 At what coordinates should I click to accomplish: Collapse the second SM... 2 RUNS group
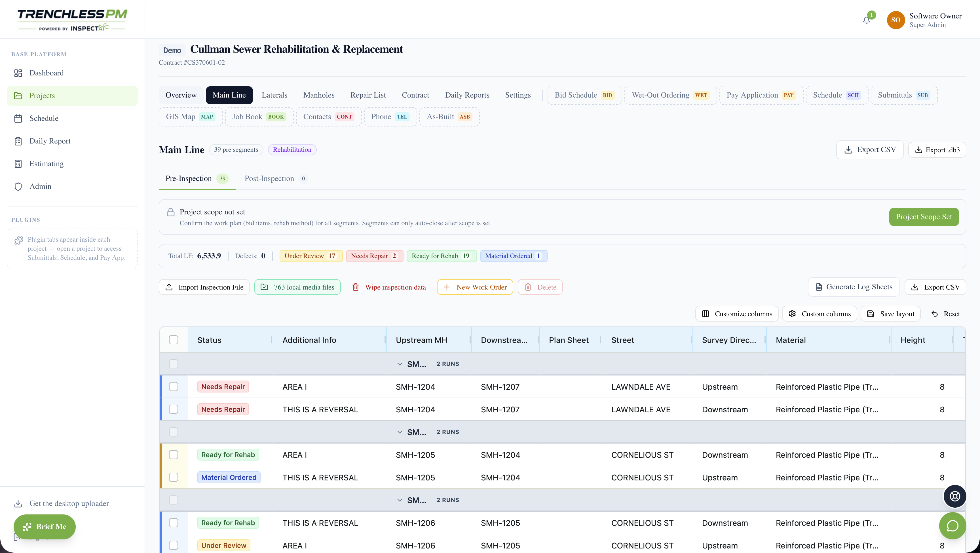coord(400,432)
